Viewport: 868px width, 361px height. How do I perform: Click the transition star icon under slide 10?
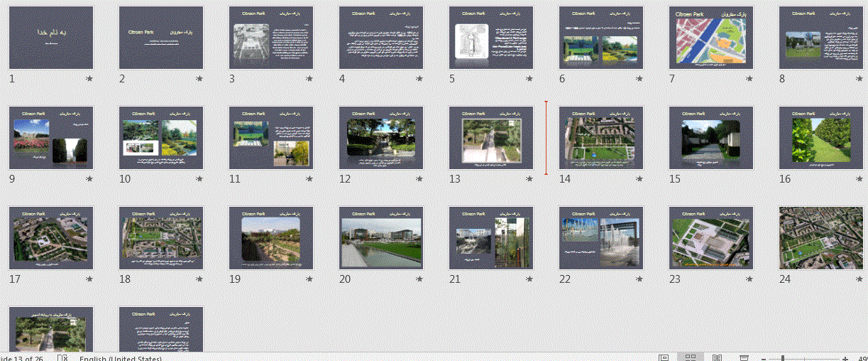click(199, 179)
